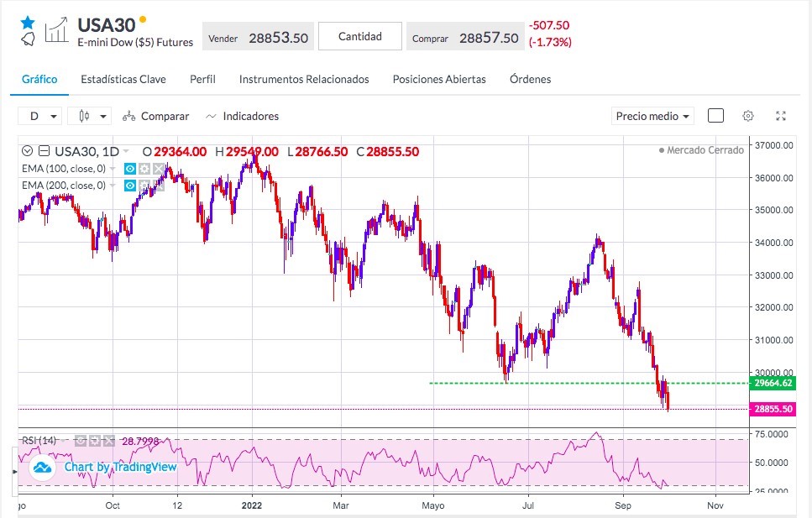The image size is (812, 518).
Task: Open settings for the RSI (14) indicator
Action: click(95, 441)
